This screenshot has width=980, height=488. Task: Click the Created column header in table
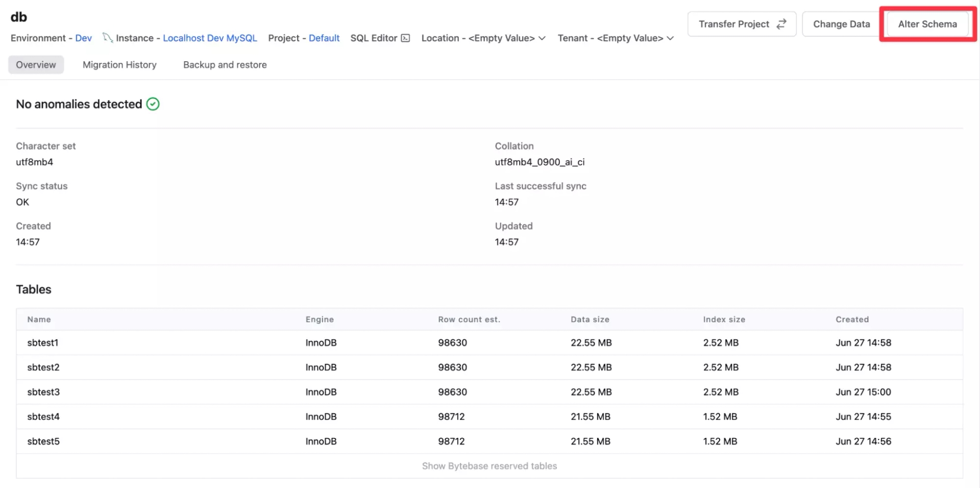click(852, 320)
